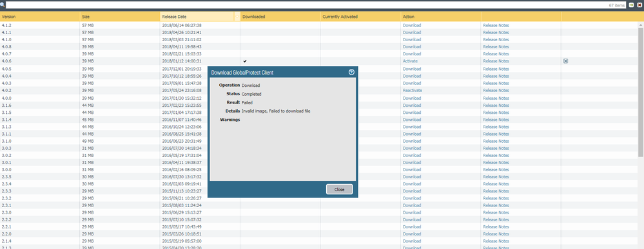Select the 4.1.2 version cell

pyautogui.click(x=6, y=26)
